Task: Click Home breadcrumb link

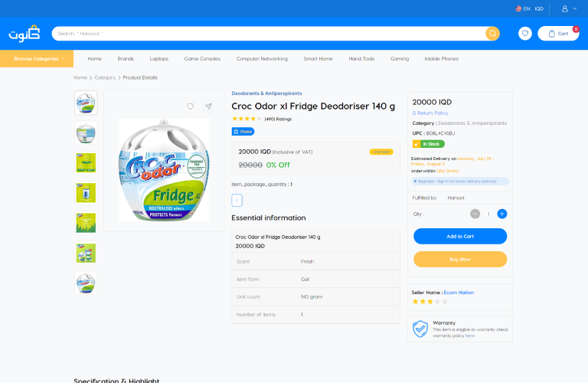Action: point(80,77)
